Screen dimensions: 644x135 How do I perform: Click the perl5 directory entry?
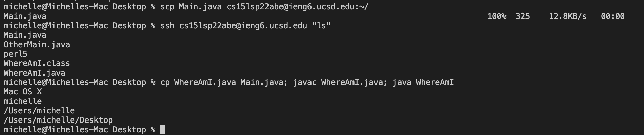point(16,54)
